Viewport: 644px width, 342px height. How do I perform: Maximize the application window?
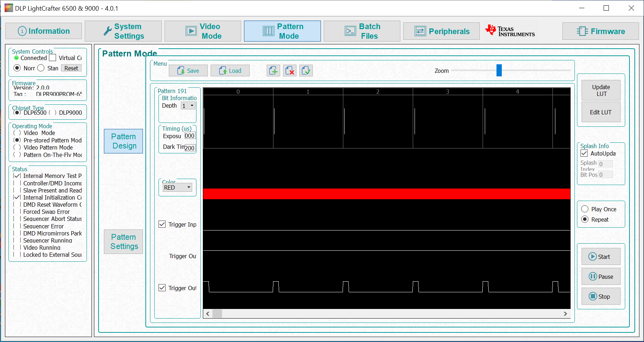606,8
